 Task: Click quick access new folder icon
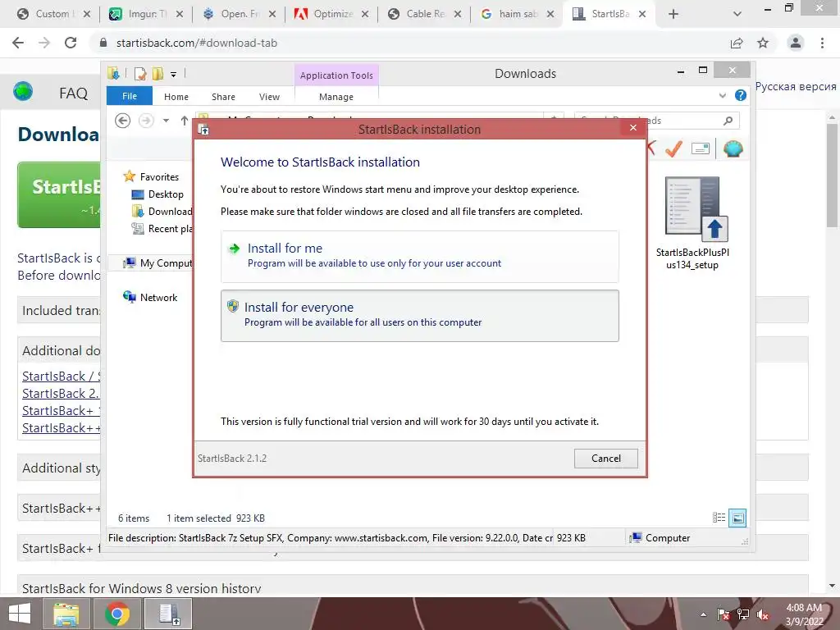(157, 73)
